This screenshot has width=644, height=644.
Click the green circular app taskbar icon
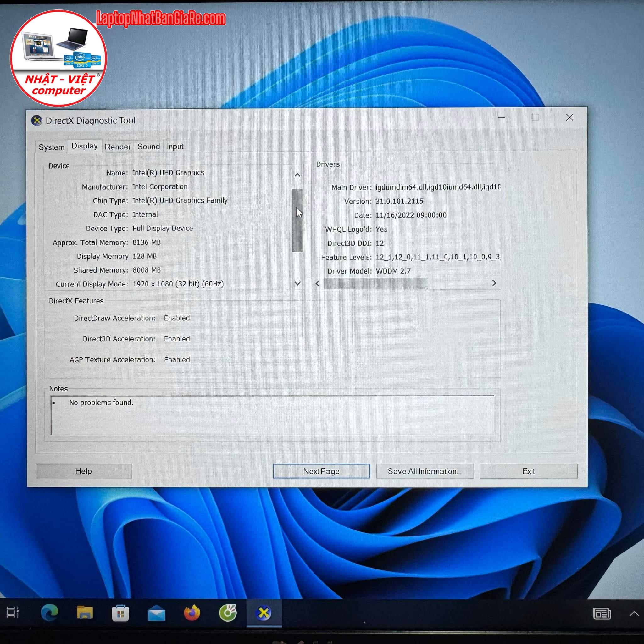coord(228,613)
